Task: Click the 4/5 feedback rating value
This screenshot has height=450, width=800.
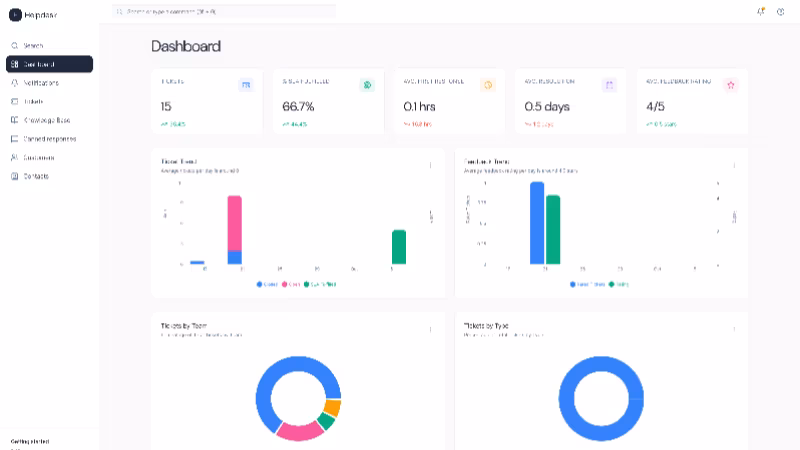Action: 655,107
